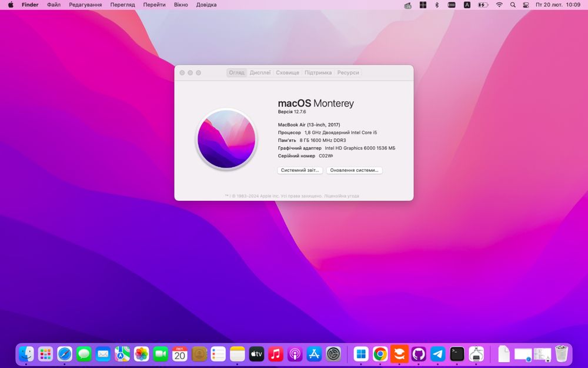The width and height of the screenshot is (588, 368).
Task: Open GitHub Desktop in the Dock
Action: coord(419,354)
